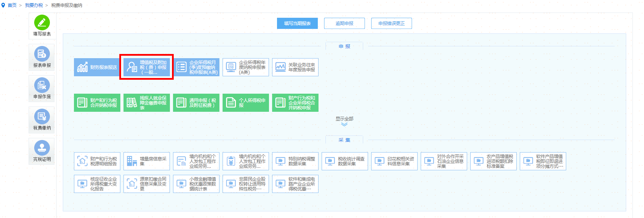Viewport: 644px width, 218px height.
Task: Open the 申报作废 sidebar icon
Action: [x=42, y=88]
